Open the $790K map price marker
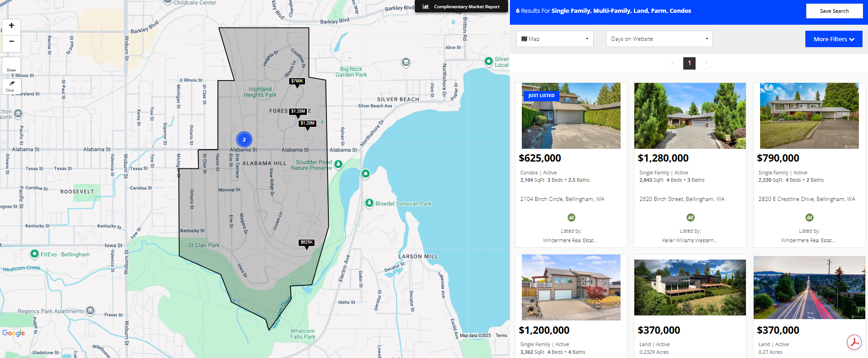868x358 pixels. pos(297,82)
